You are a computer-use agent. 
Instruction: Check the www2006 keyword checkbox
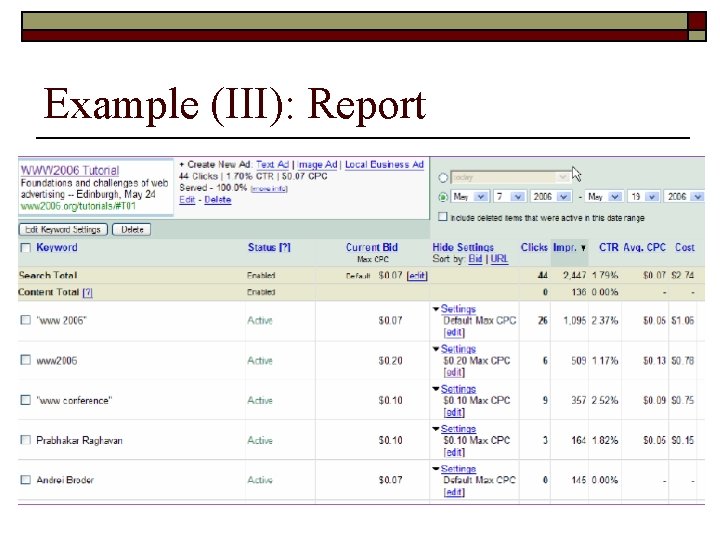point(26,360)
